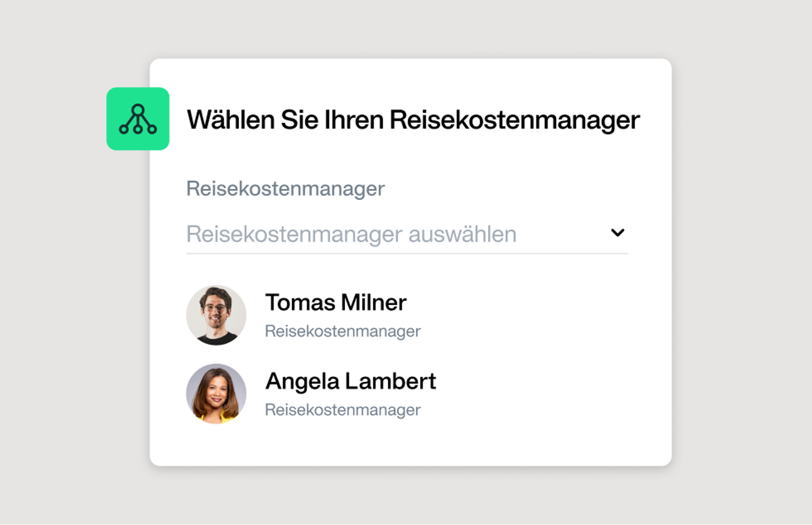
Task: Click the heading 'Wählen Sie Ihren Reisekostenmanager'
Action: pos(413,120)
